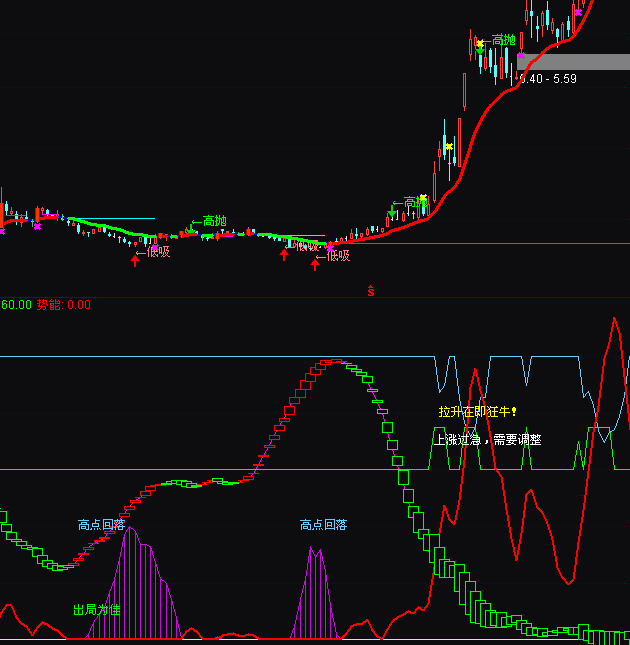Viewport: 630px width, 645px height.
Task: Click the 出局为佳 green label
Action: (x=97, y=609)
